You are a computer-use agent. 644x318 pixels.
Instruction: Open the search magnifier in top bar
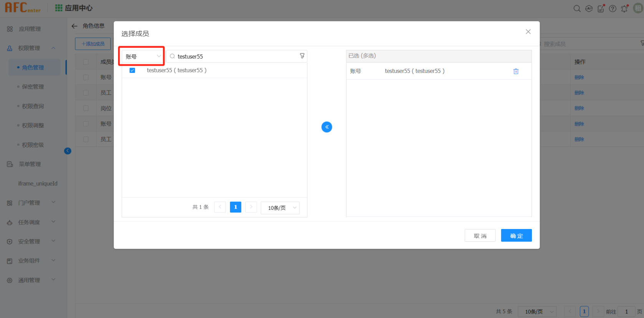pos(577,8)
